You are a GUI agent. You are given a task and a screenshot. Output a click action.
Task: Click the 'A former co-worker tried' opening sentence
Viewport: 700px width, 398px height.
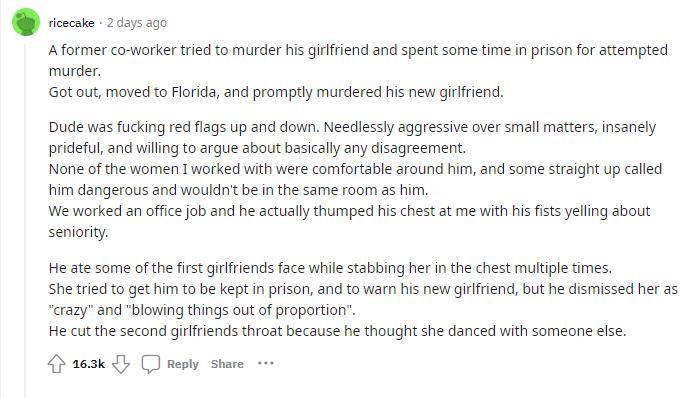[358, 60]
